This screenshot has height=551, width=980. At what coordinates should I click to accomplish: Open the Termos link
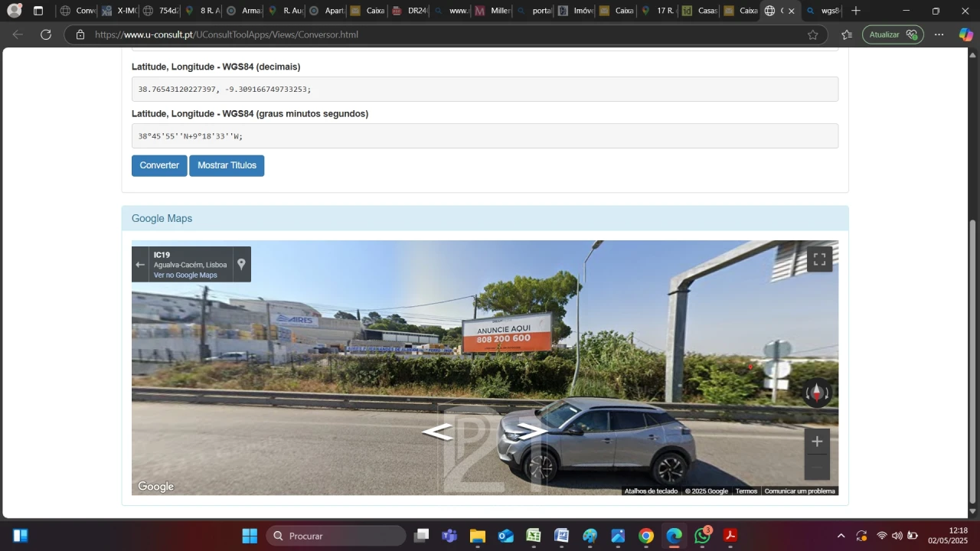tap(746, 491)
